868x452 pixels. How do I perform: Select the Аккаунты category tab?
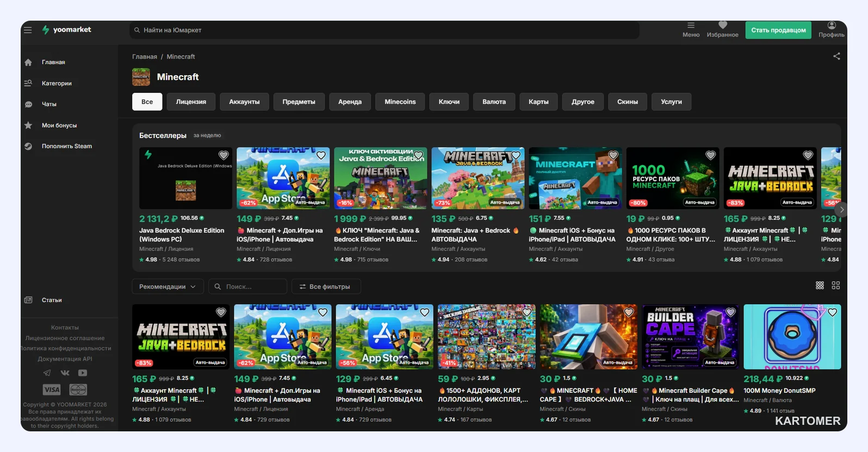pos(244,102)
